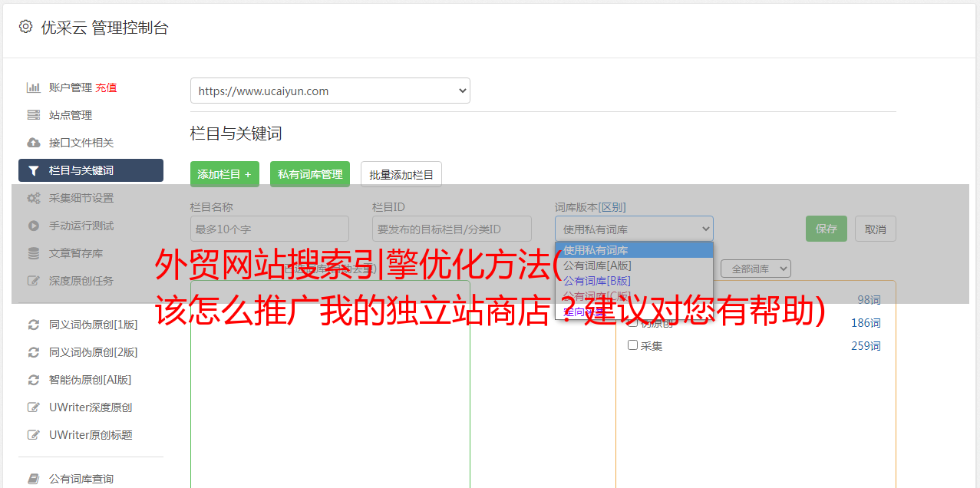The height and width of the screenshot is (488, 980).
Task: Open the 栏目与关键词 sidebar item
Action: [91, 170]
